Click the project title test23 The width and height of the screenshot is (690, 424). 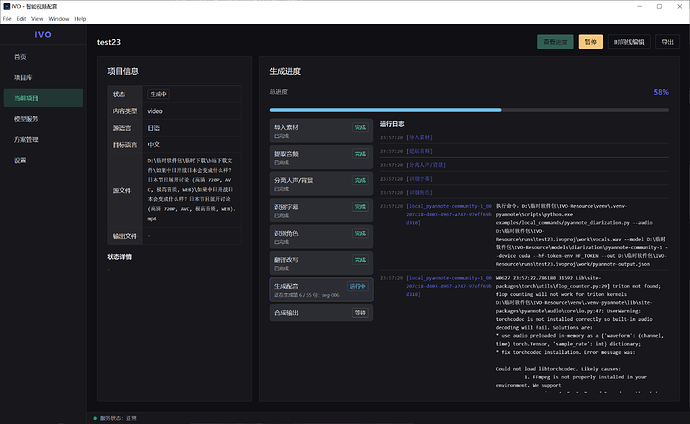pyautogui.click(x=109, y=42)
